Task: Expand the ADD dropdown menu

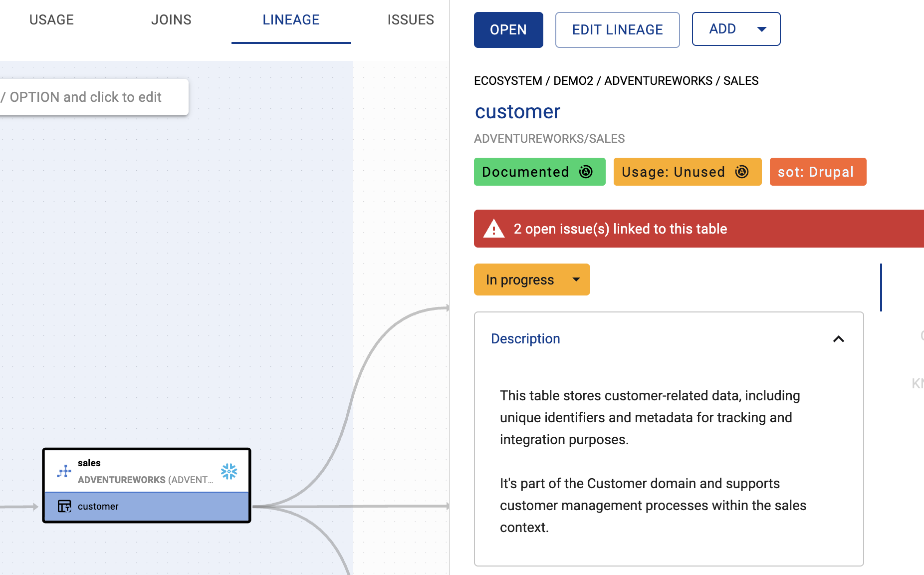Action: tap(736, 29)
